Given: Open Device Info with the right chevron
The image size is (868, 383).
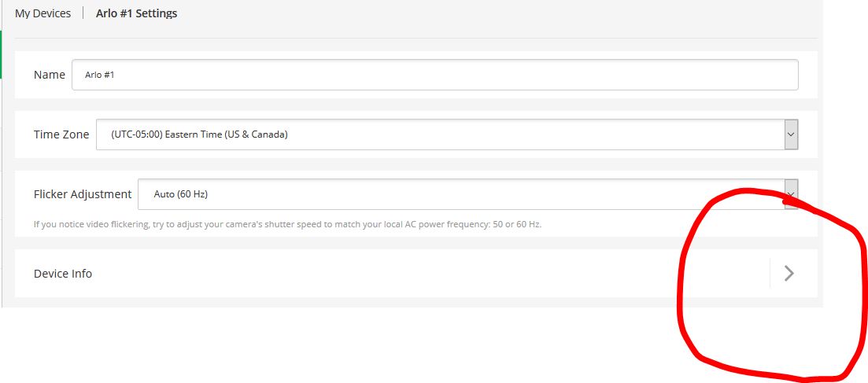Looking at the screenshot, I should [x=789, y=274].
